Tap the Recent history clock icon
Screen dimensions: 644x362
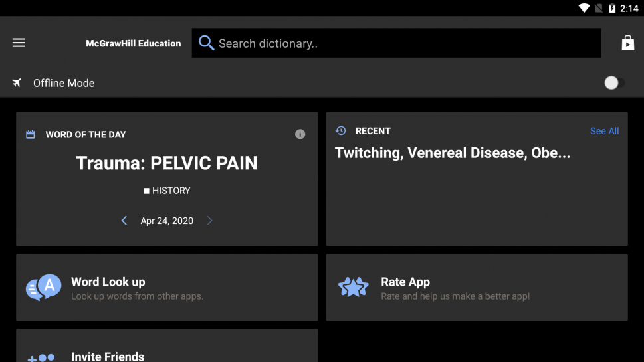340,130
